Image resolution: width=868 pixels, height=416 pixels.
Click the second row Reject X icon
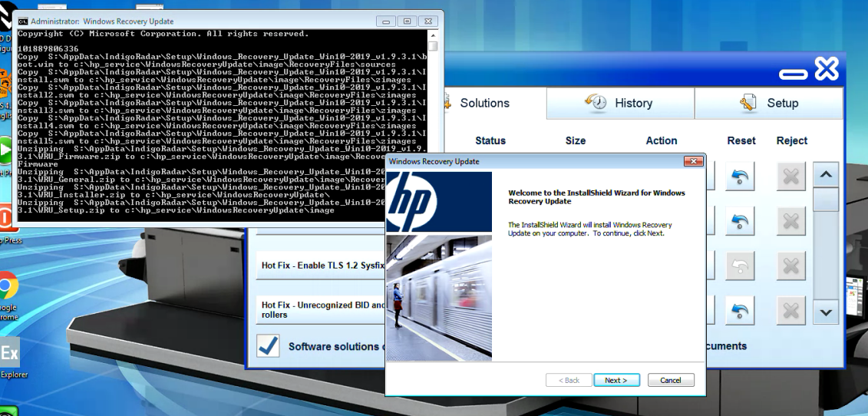click(x=791, y=222)
